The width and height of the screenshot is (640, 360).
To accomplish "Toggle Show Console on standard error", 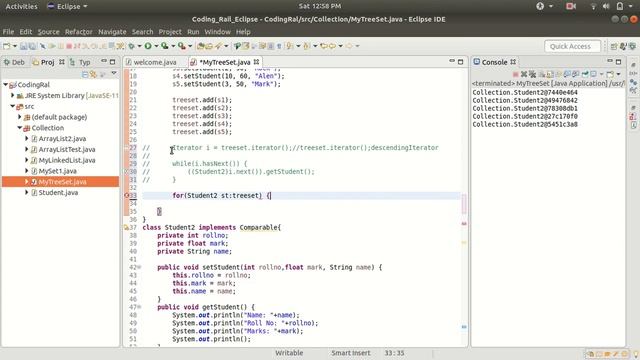I will [x=576, y=74].
